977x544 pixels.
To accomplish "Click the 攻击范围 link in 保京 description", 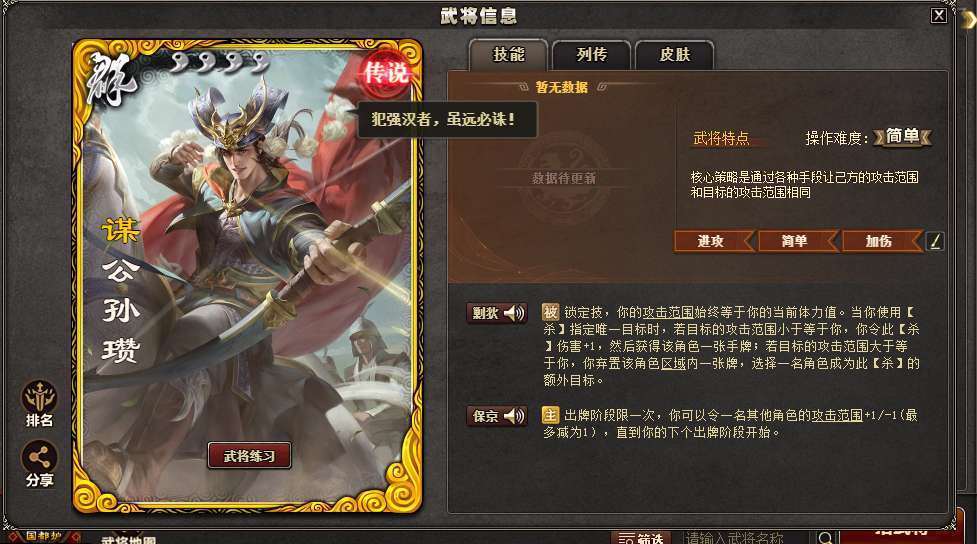I will [x=837, y=415].
